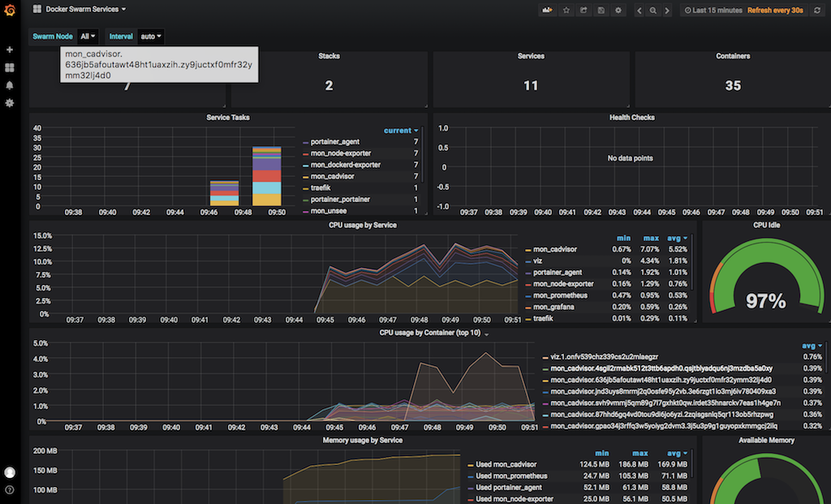Viewport: 831px width, 504px height.
Task: Open the Service Tasks panel title menu
Action: pyautogui.click(x=228, y=118)
